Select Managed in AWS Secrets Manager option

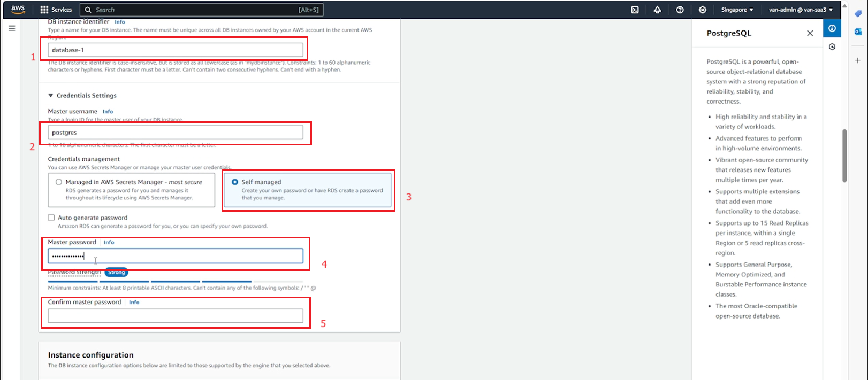[131, 190]
